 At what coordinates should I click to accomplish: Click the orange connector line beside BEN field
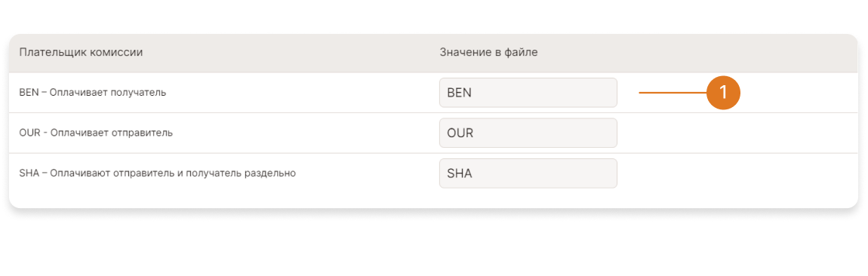coord(673,93)
